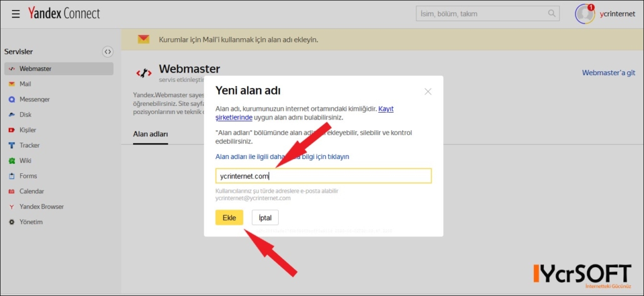The width and height of the screenshot is (644, 296).
Task: Click the Tracker sidebar icon
Action: point(11,146)
